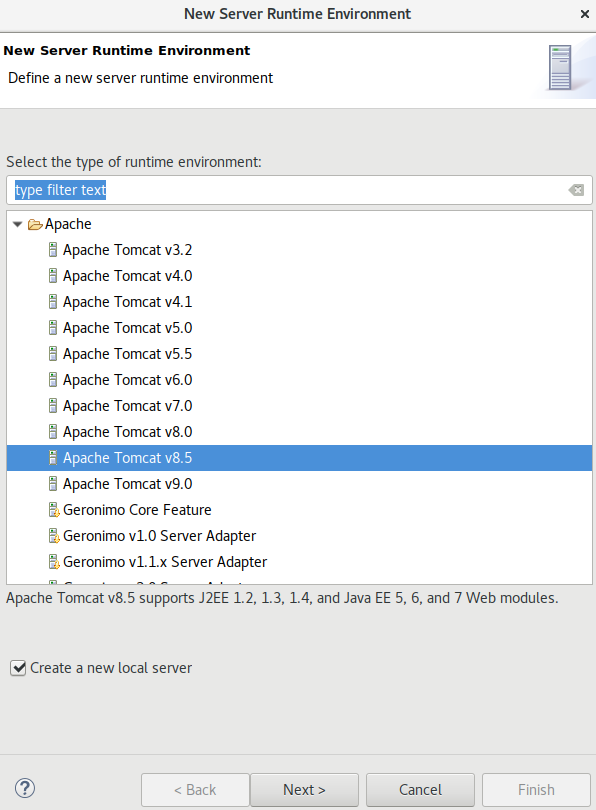This screenshot has height=810, width=596.
Task: Choose Geronimo v1.0 Server Adapter text
Action: [160, 536]
